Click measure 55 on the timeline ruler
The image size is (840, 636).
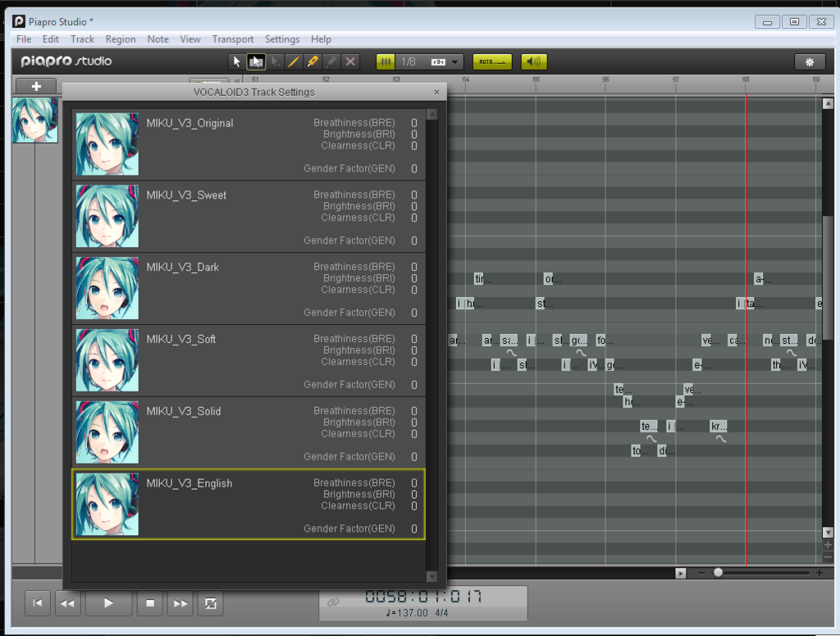tap(536, 80)
